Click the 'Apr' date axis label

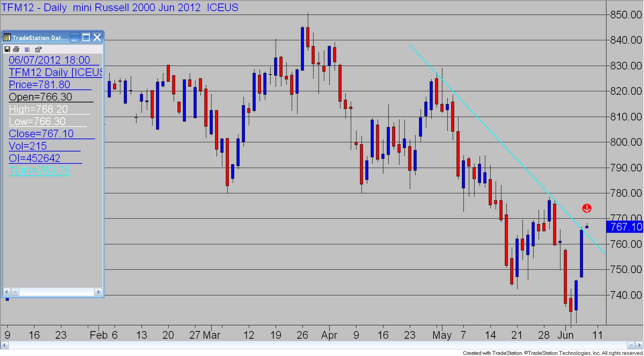coord(329,335)
